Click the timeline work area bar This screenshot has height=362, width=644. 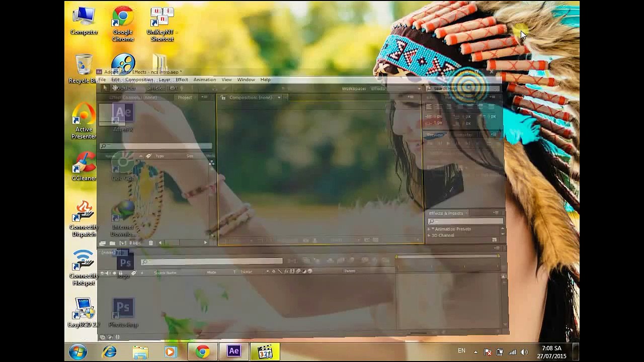click(448, 257)
